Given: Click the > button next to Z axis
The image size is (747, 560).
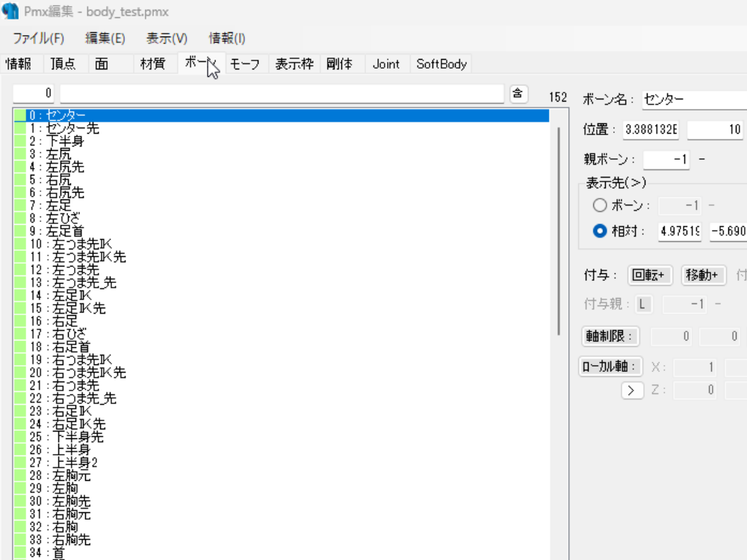Looking at the screenshot, I should (632, 390).
